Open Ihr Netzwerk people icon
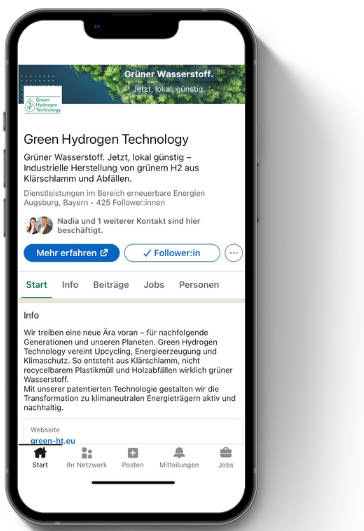Screen dimensions: 364x531 tap(87, 453)
